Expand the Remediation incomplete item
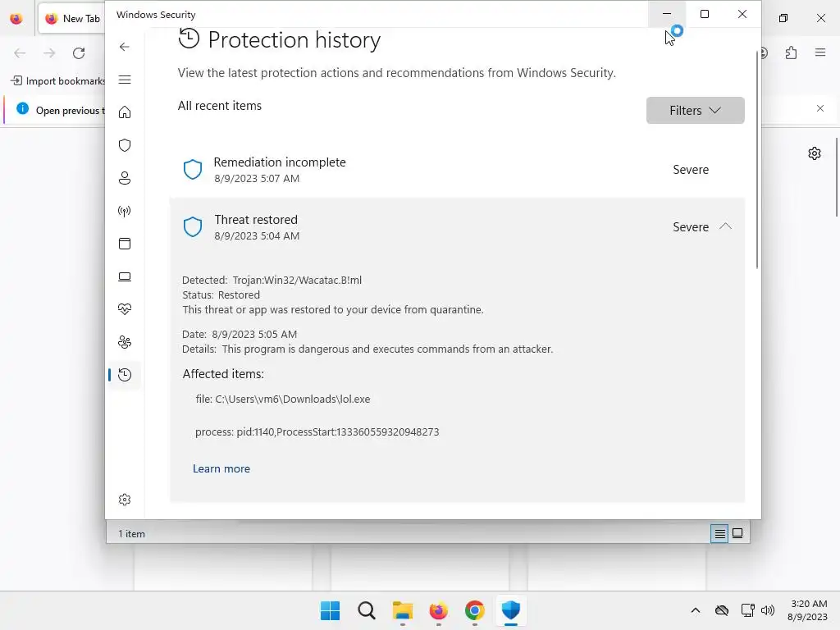This screenshot has height=630, width=840. click(457, 170)
